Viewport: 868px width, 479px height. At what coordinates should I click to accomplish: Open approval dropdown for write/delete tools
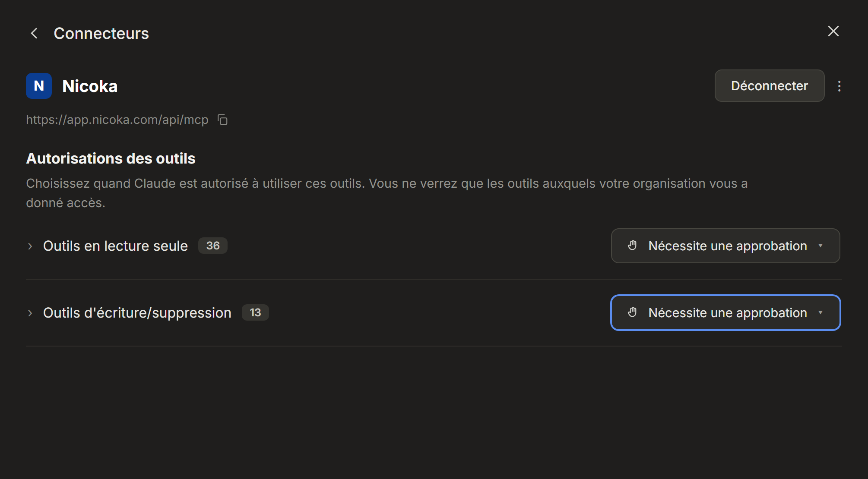(x=725, y=313)
